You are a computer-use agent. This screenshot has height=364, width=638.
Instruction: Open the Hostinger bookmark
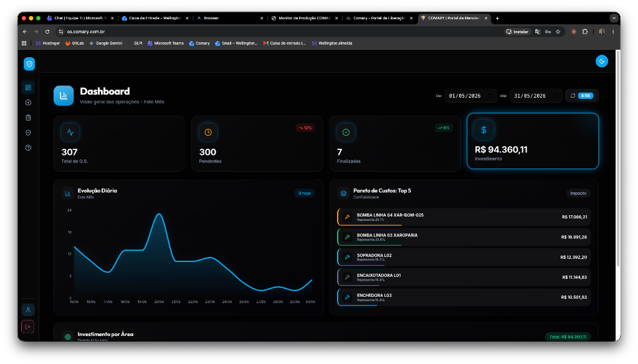47,43
